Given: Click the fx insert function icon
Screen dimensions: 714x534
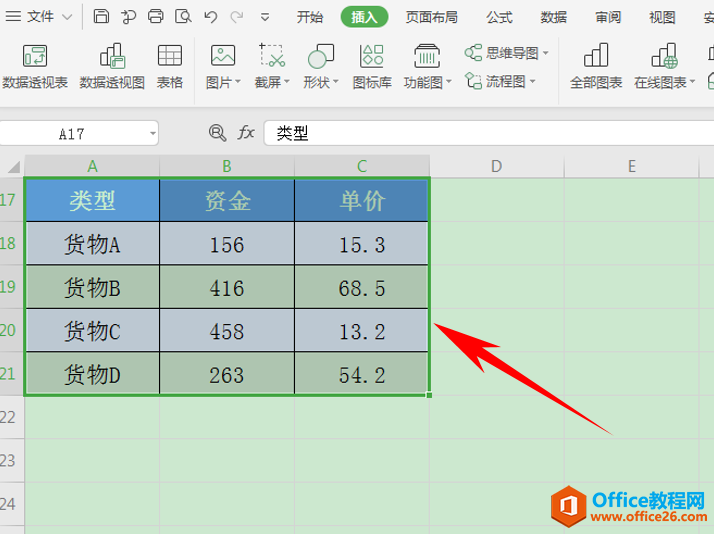Looking at the screenshot, I should [246, 133].
